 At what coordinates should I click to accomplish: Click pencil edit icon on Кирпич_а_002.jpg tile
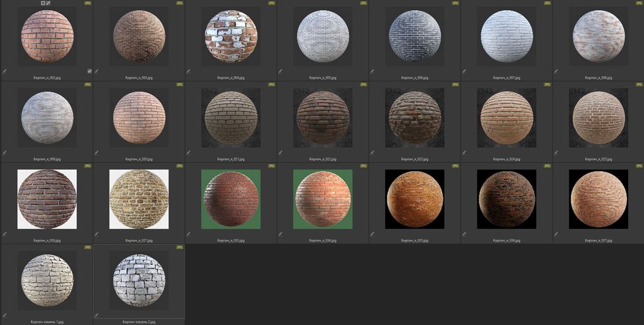click(4, 71)
